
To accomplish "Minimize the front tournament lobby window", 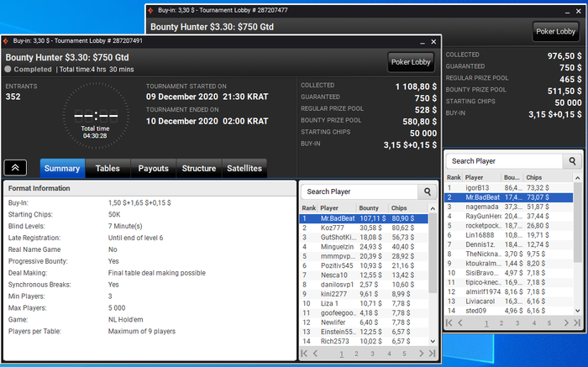I will 423,42.
